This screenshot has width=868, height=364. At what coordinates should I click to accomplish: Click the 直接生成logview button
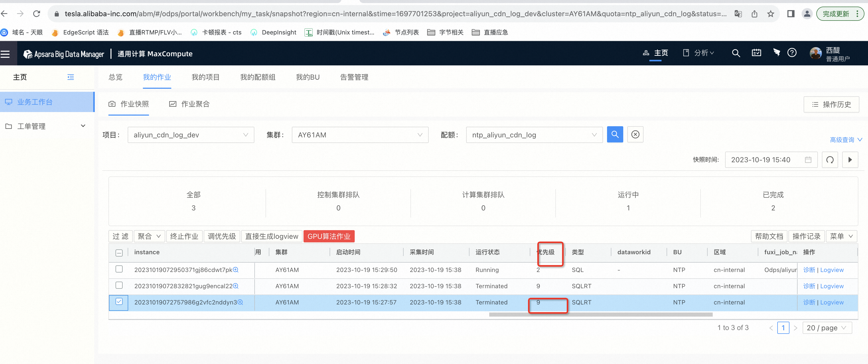point(272,236)
